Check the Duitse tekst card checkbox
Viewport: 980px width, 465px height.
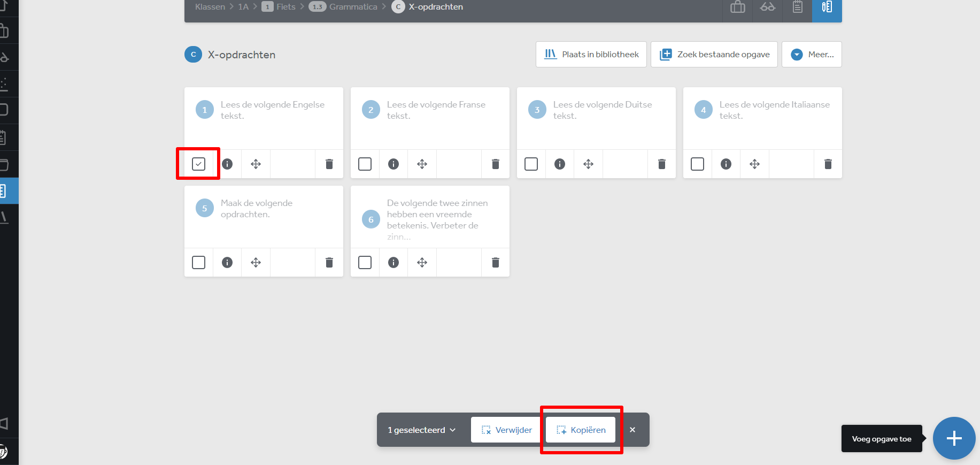(x=531, y=164)
